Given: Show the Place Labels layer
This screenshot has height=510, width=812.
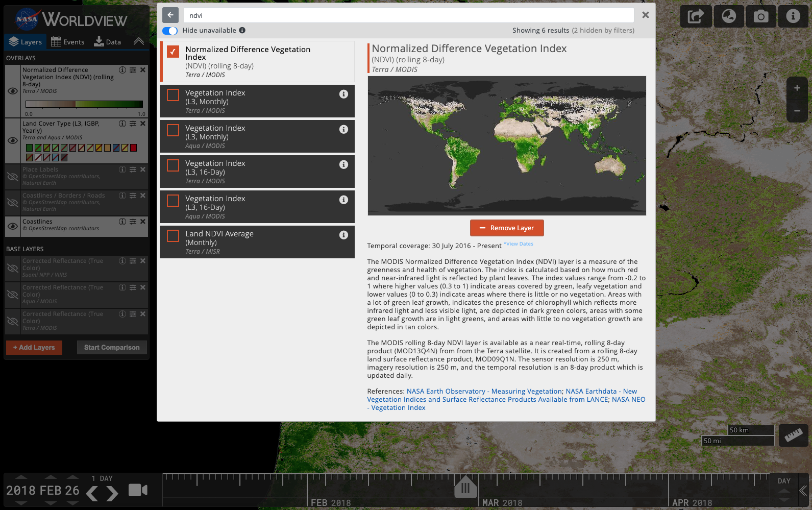Looking at the screenshot, I should [x=13, y=177].
